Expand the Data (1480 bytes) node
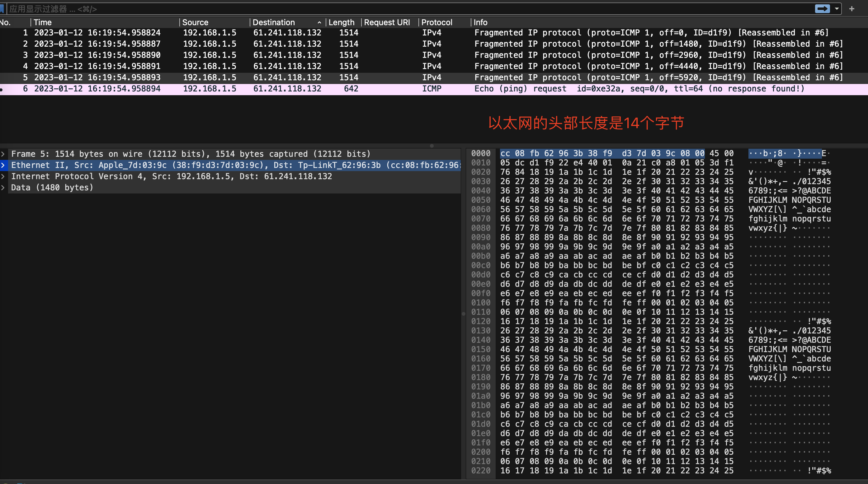Image resolution: width=868 pixels, height=484 pixels. point(3,188)
